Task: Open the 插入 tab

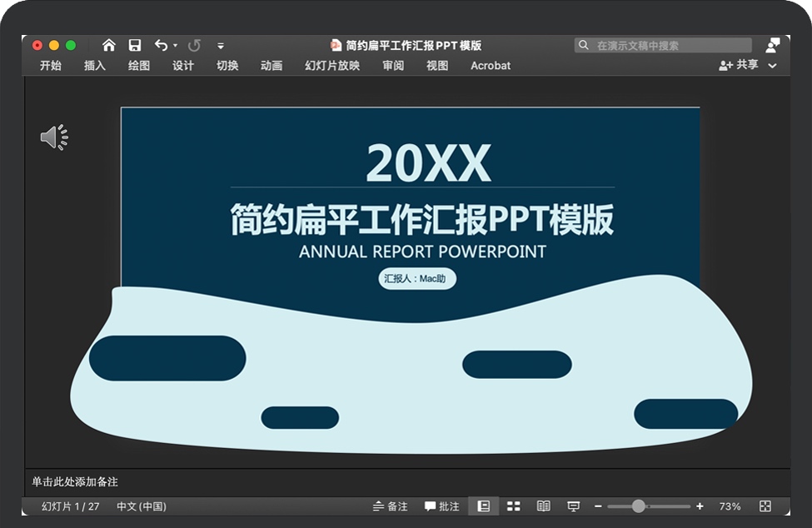Action: (95, 66)
